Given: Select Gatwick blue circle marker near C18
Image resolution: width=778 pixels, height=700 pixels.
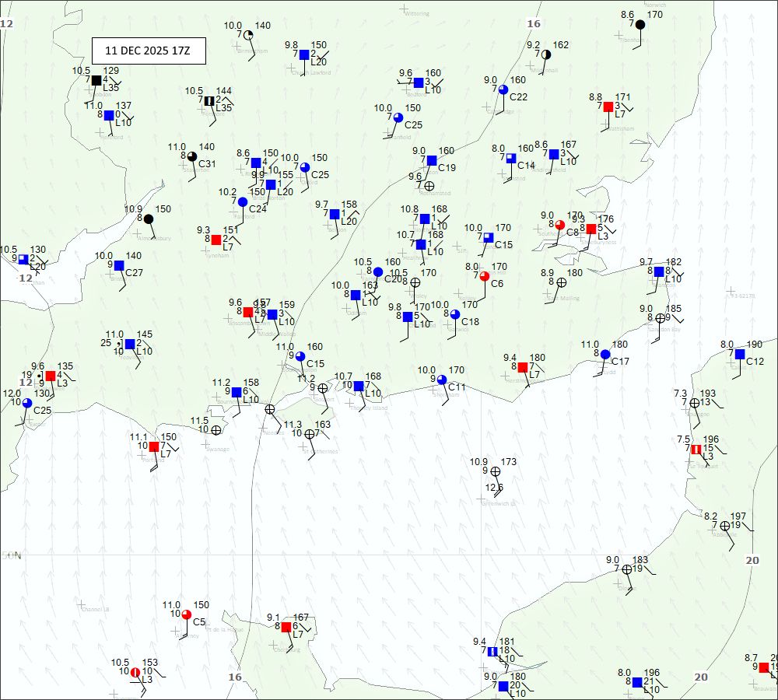Looking at the screenshot, I should [x=455, y=314].
